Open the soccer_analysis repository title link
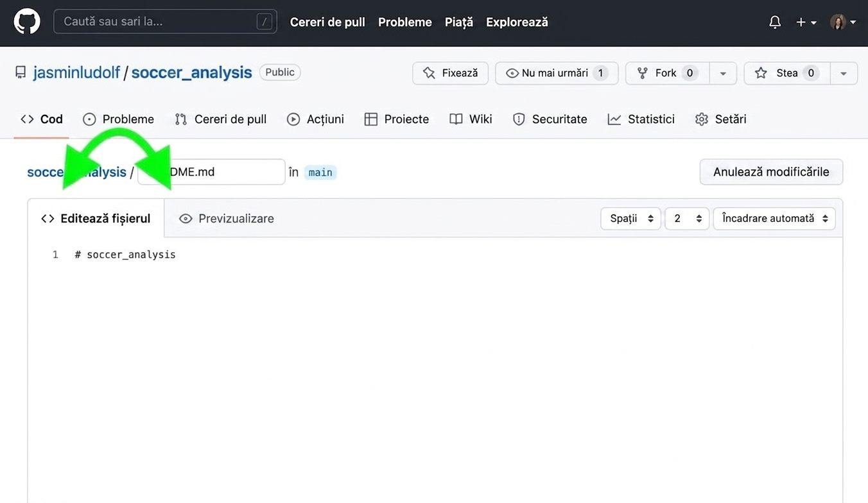The height and width of the screenshot is (503, 868). pos(191,72)
